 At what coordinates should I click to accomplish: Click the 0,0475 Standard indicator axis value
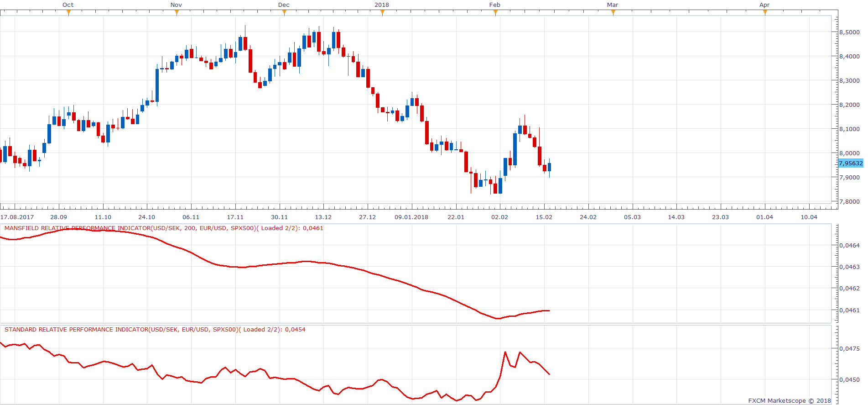849,348
